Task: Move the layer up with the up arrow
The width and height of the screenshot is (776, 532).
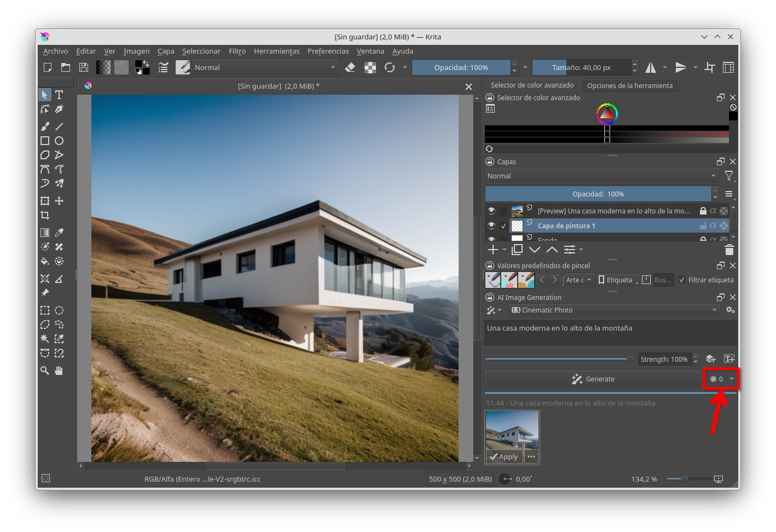Action: [x=552, y=250]
